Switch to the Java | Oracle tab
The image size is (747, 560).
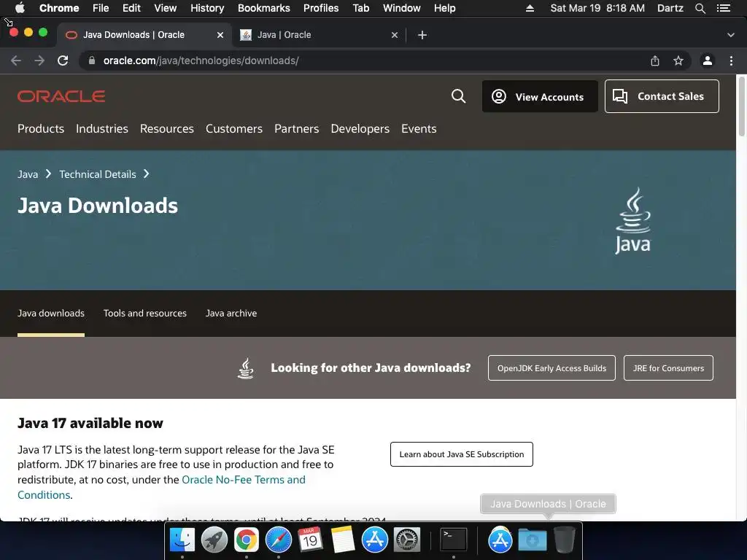pos(318,35)
